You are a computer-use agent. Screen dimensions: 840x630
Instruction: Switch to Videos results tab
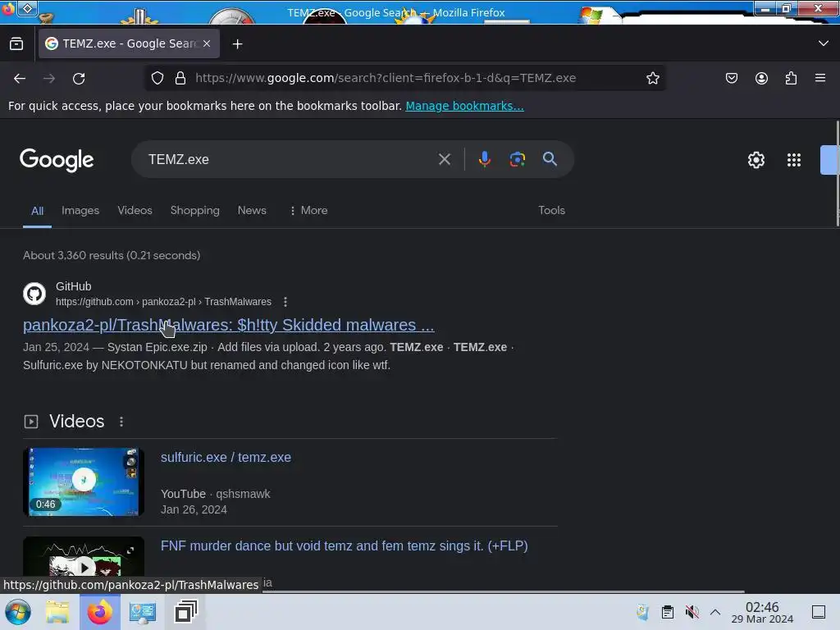tap(135, 211)
